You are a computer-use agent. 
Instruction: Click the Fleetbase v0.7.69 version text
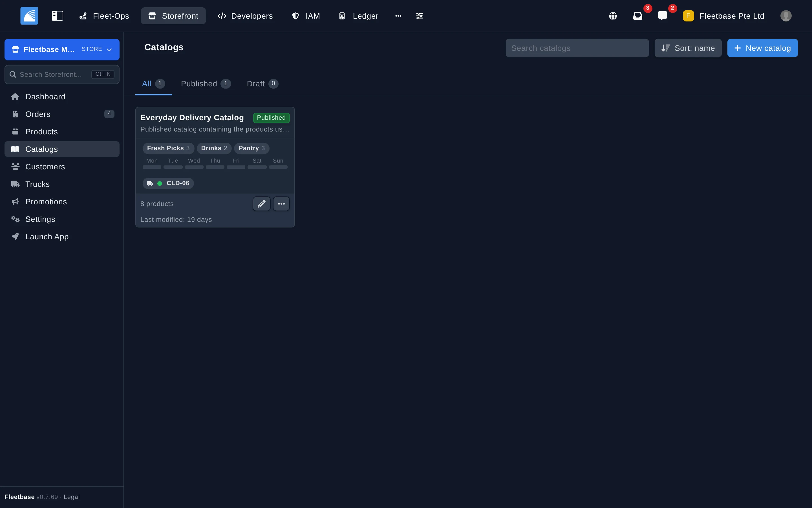(31, 497)
